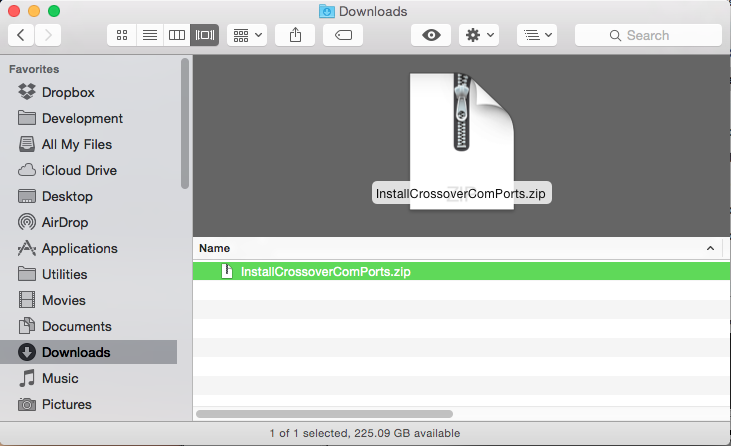Click the Search field
The image size is (731, 446).
point(648,35)
